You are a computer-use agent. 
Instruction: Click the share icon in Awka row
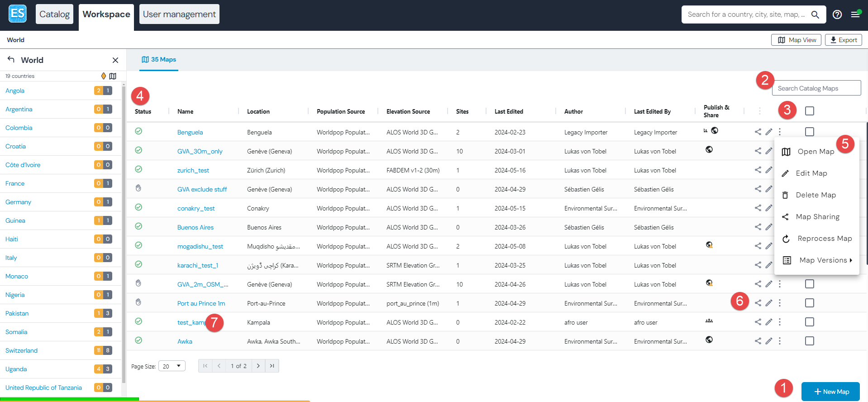click(x=758, y=341)
